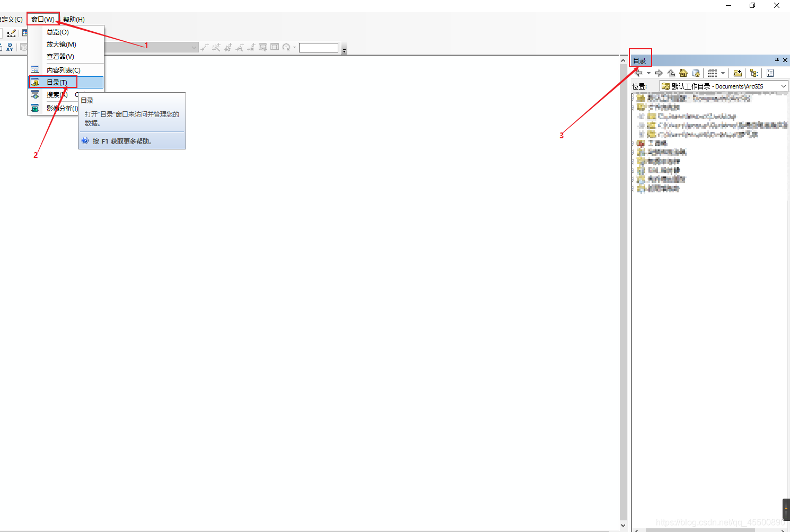Viewport: 790px width, 532px height.
Task: Open 搜索 window entry in the menu
Action: [57, 95]
